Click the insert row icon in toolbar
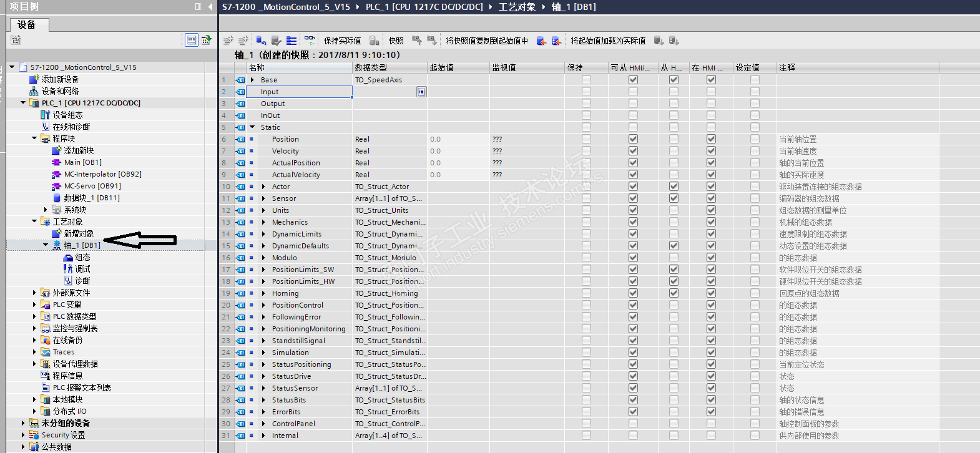The image size is (980, 453). (x=228, y=41)
